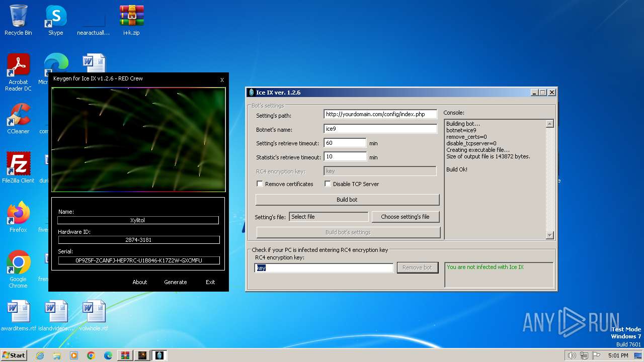Open the Recycle Bin desktop icon
Image resolution: width=644 pixels, height=362 pixels.
[18, 20]
